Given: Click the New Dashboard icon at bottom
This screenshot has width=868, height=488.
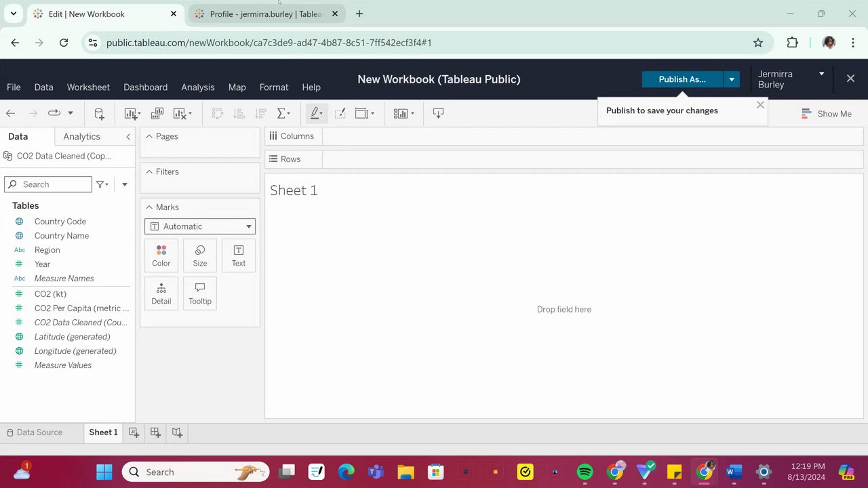Looking at the screenshot, I should [x=155, y=432].
